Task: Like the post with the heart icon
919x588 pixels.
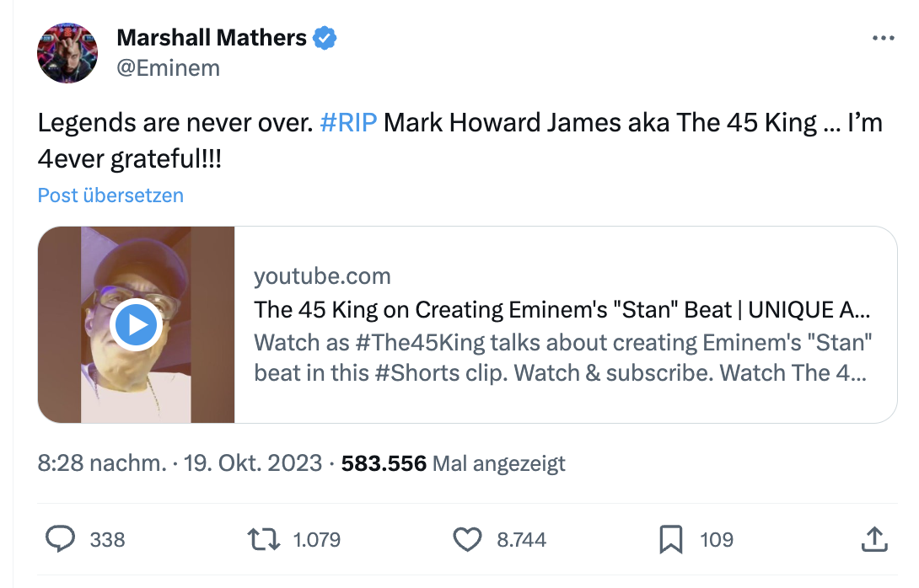Action: pyautogui.click(x=467, y=539)
